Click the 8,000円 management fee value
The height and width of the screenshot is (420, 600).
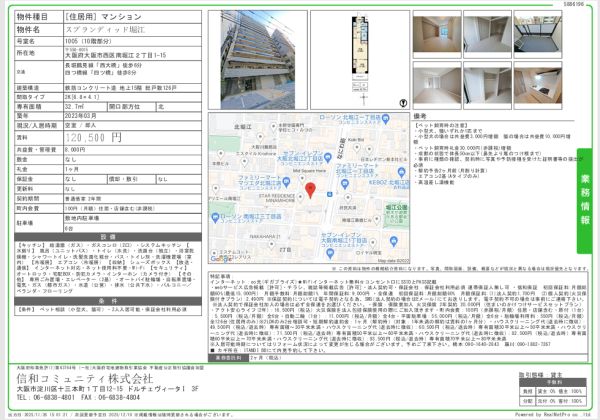tap(75, 150)
